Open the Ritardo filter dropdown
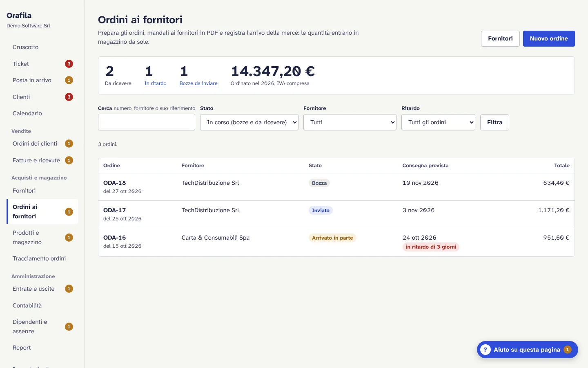 438,122
